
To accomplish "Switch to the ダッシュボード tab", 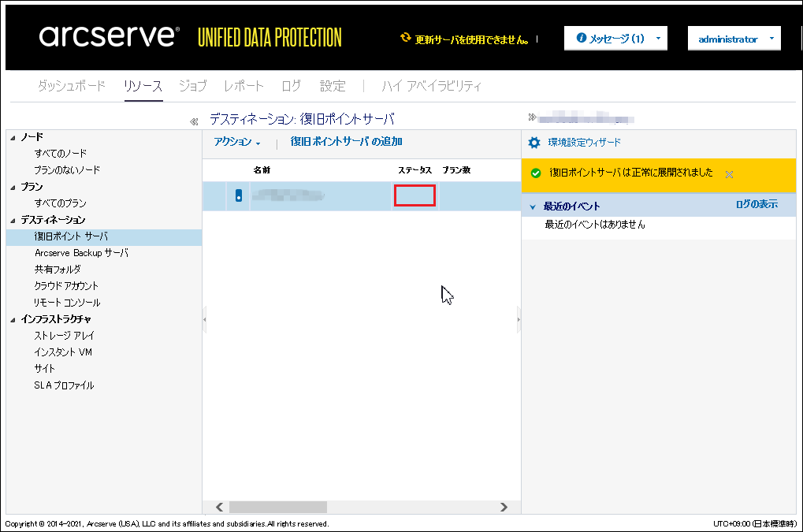I will point(72,85).
